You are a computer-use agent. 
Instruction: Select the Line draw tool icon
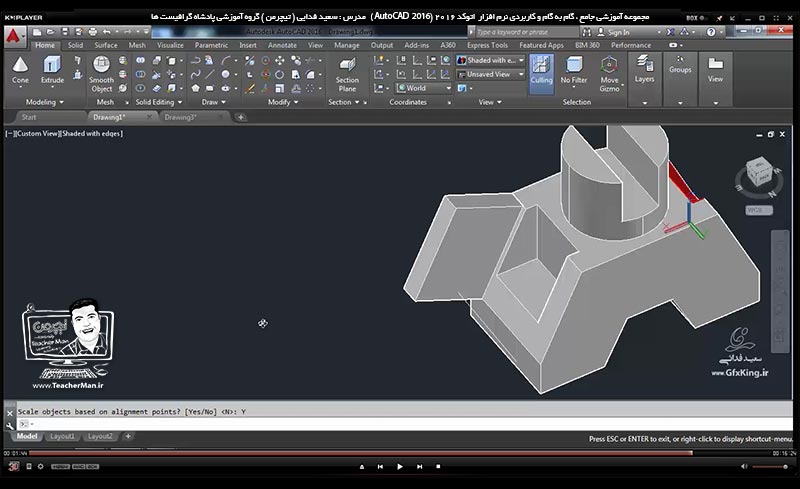(209, 75)
